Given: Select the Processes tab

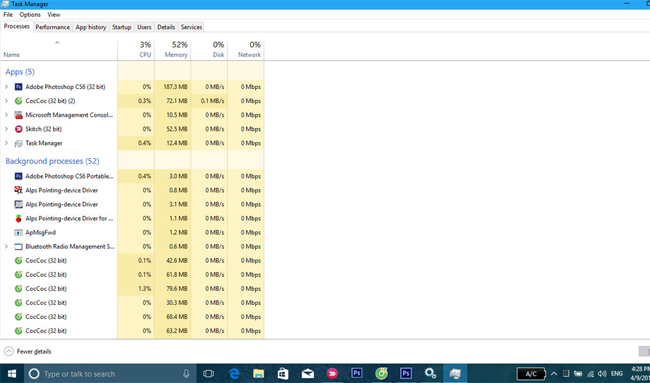Looking at the screenshot, I should coord(17,27).
